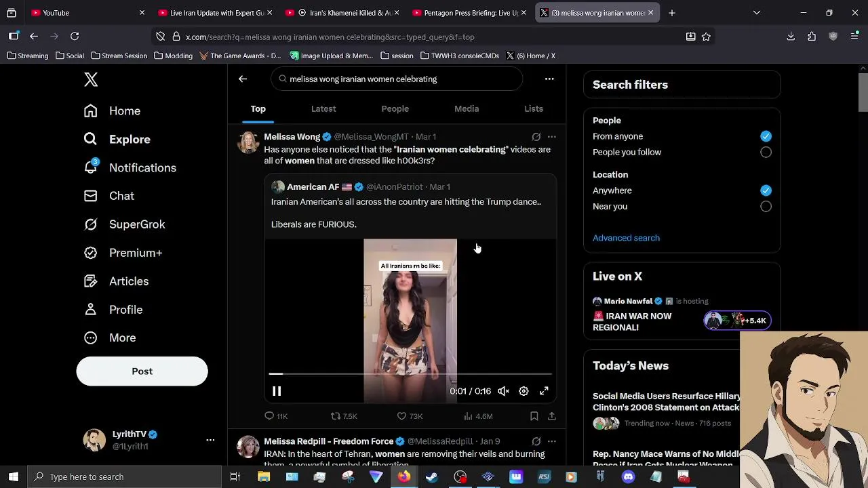Viewport: 868px width, 488px height.
Task: Switch to the Media tab
Action: coord(467,108)
